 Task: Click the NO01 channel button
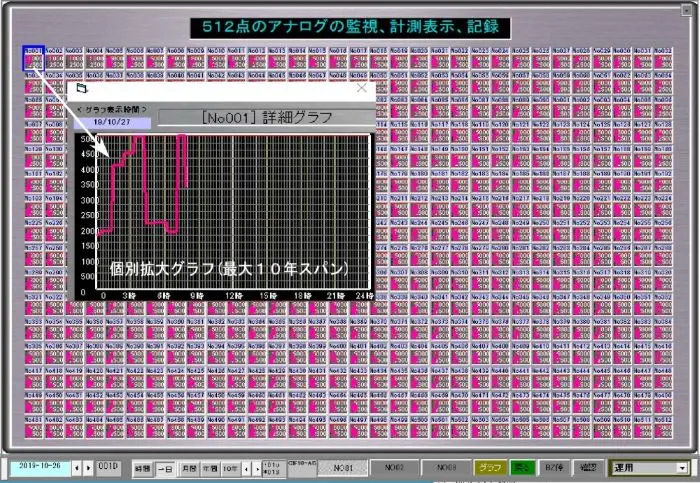[344, 467]
